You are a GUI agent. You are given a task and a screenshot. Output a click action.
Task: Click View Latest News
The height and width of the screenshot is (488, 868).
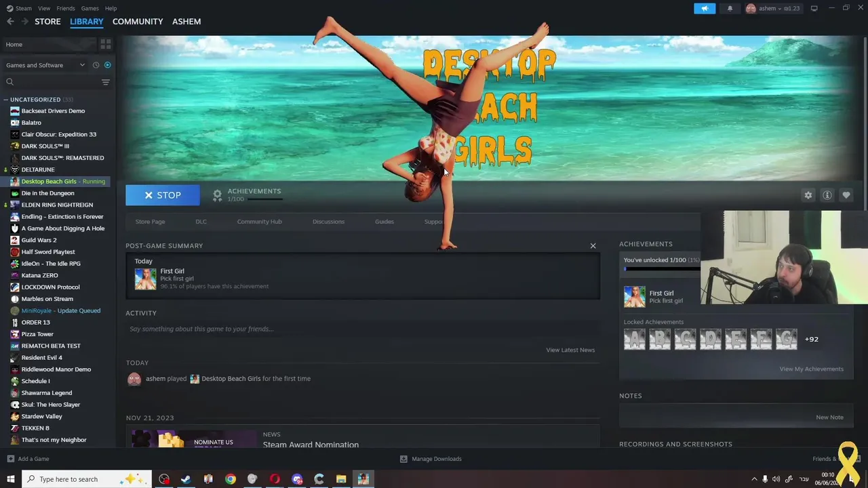point(570,350)
